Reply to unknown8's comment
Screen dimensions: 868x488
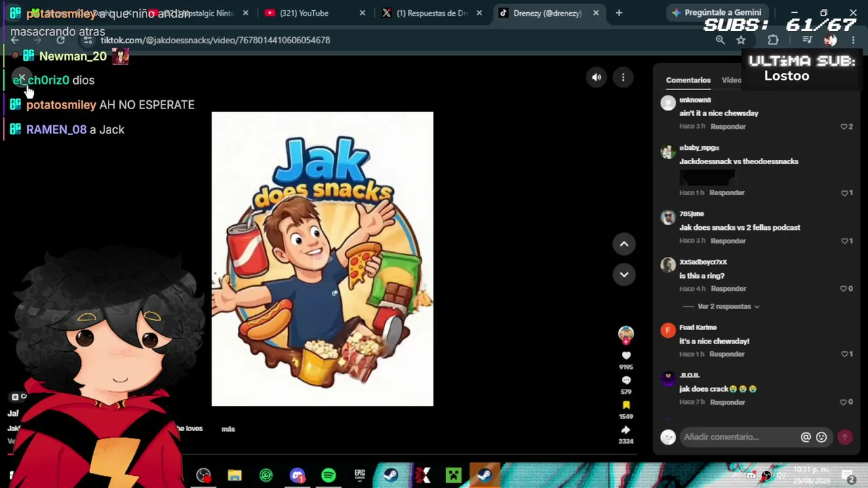click(x=728, y=127)
